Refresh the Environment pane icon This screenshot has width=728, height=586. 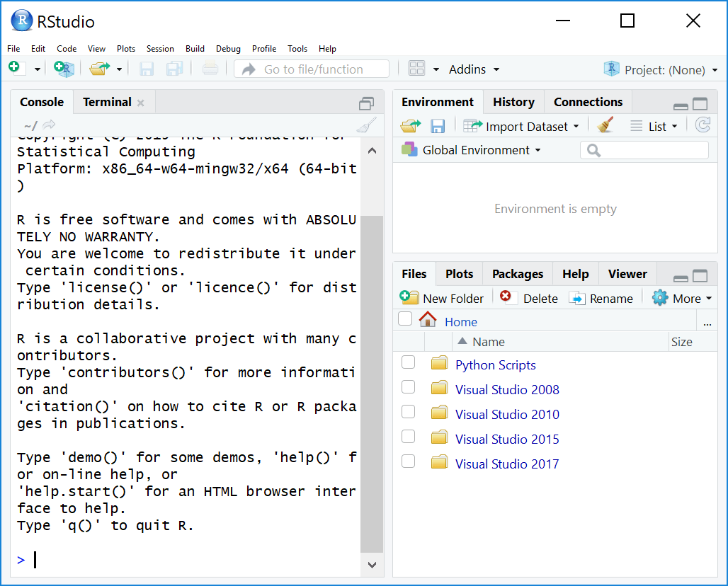click(703, 125)
